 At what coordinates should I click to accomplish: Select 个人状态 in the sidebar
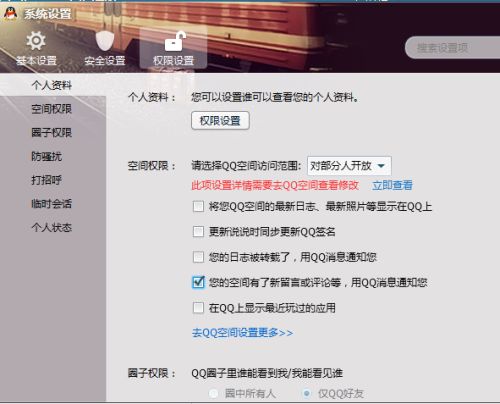click(x=52, y=227)
